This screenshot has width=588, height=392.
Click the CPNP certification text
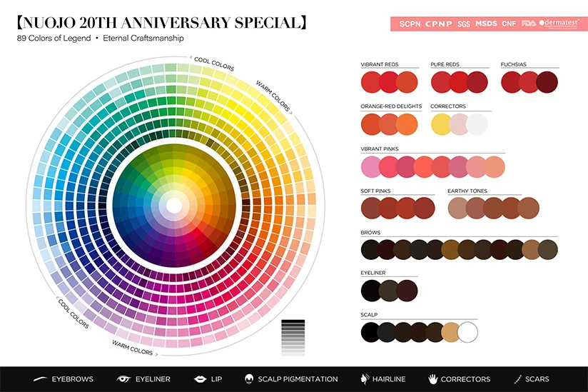[439, 24]
